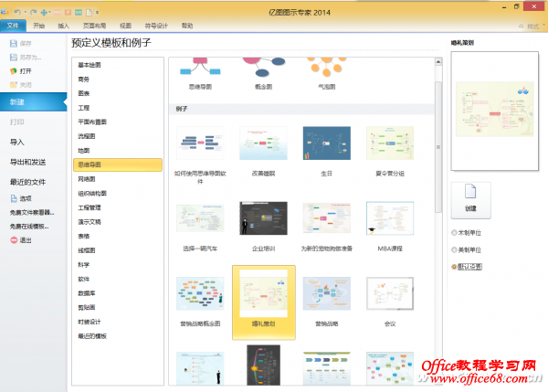The width and height of the screenshot is (548, 392).
Task: Click 关闭 (Close) in the sidebar
Action: coord(21,85)
